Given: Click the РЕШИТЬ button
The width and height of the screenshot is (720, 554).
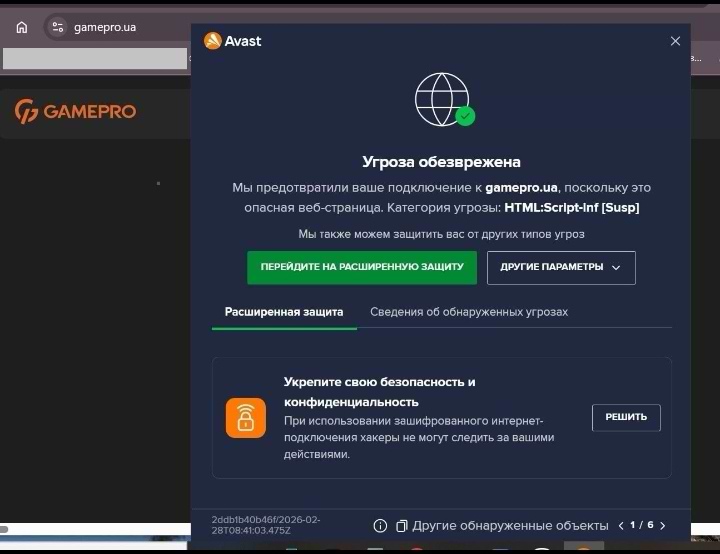Looking at the screenshot, I should point(626,418).
